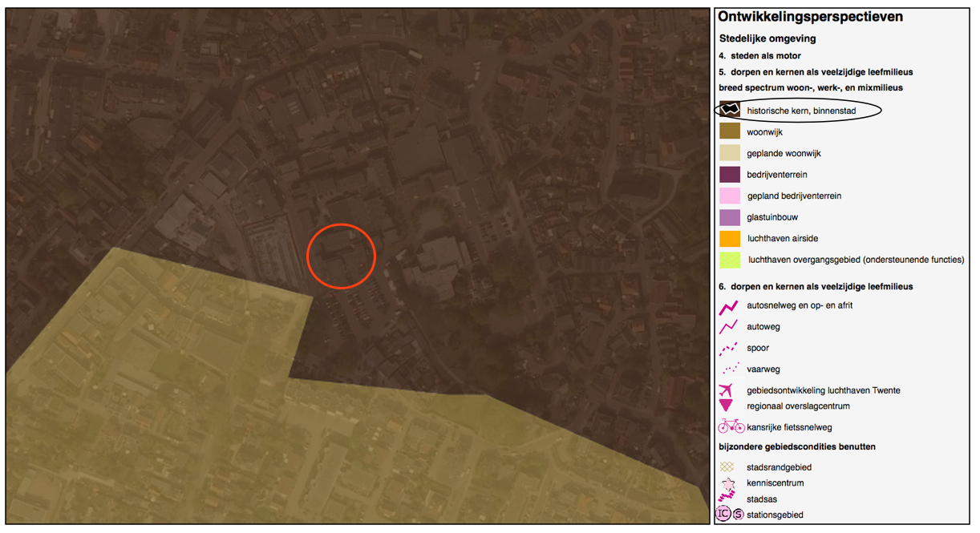
Task: Click 'breed spectrum woon-, werk-, en mixmilieus' text
Action: click(811, 87)
